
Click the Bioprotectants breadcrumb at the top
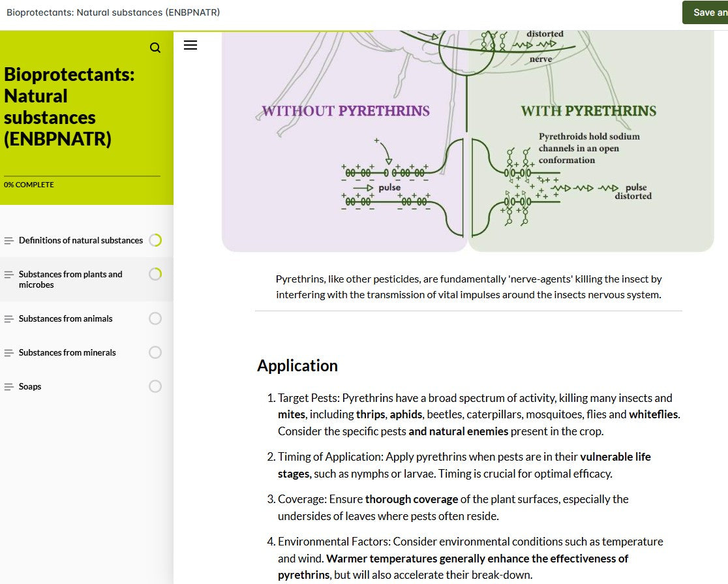click(x=113, y=12)
